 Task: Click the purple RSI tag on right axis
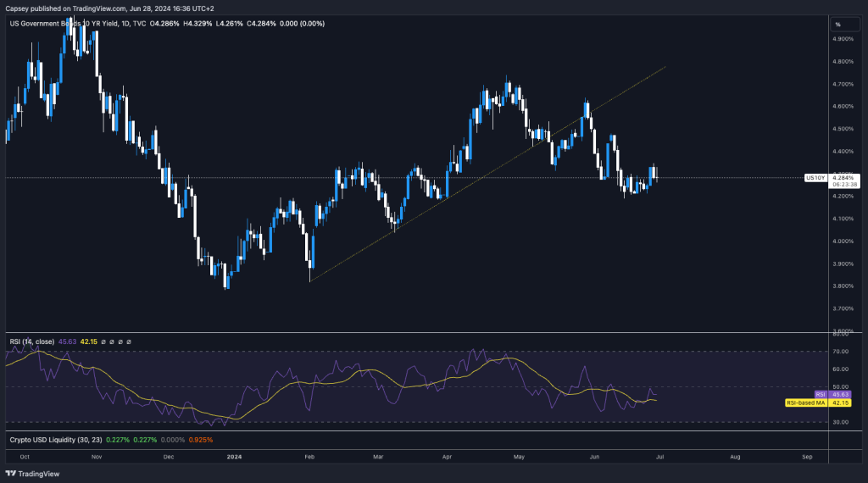(x=820, y=394)
